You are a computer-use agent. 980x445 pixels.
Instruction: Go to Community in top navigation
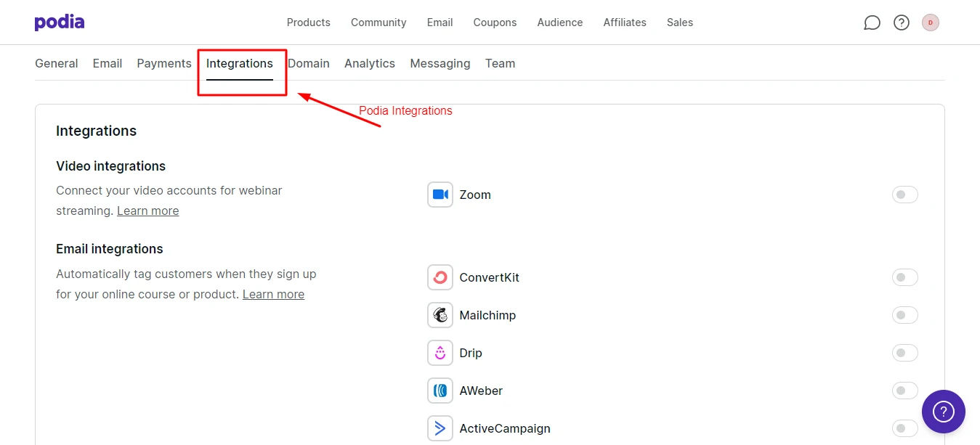click(378, 23)
